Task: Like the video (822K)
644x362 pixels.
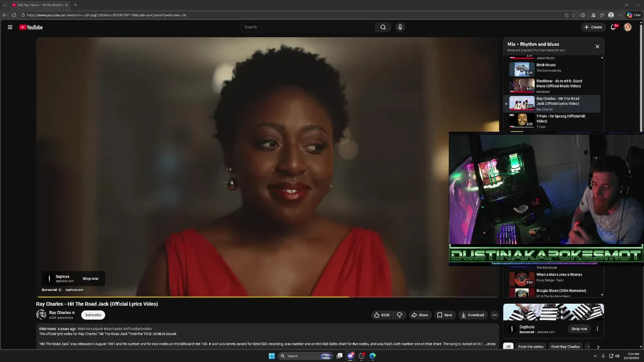Action: [x=382, y=315]
